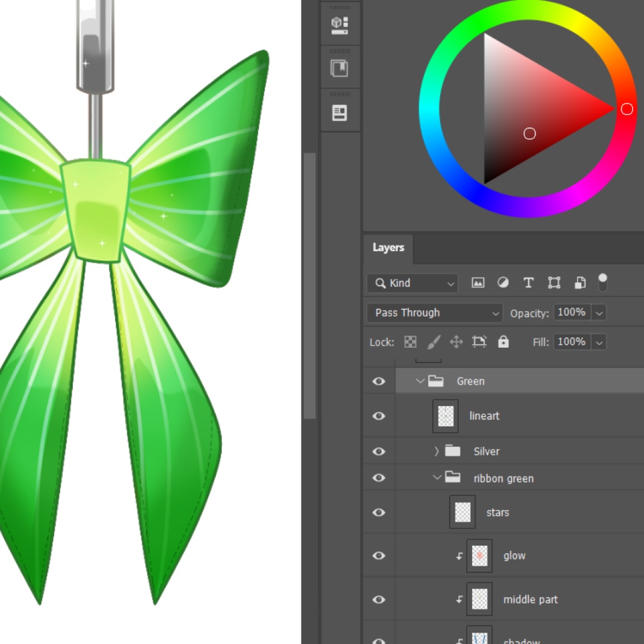This screenshot has width=644, height=644.
Task: Select the 'glow' layer name
Action: pyautogui.click(x=514, y=556)
